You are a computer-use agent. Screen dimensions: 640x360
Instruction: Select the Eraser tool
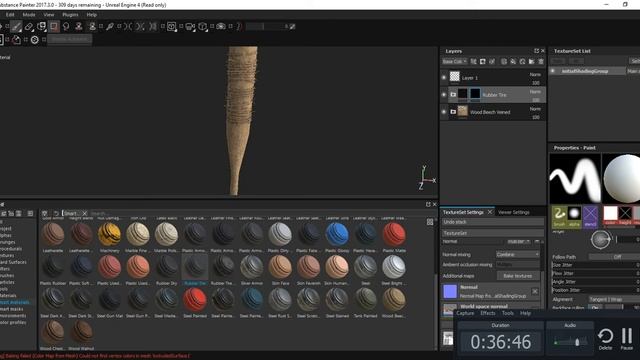(x=29, y=27)
